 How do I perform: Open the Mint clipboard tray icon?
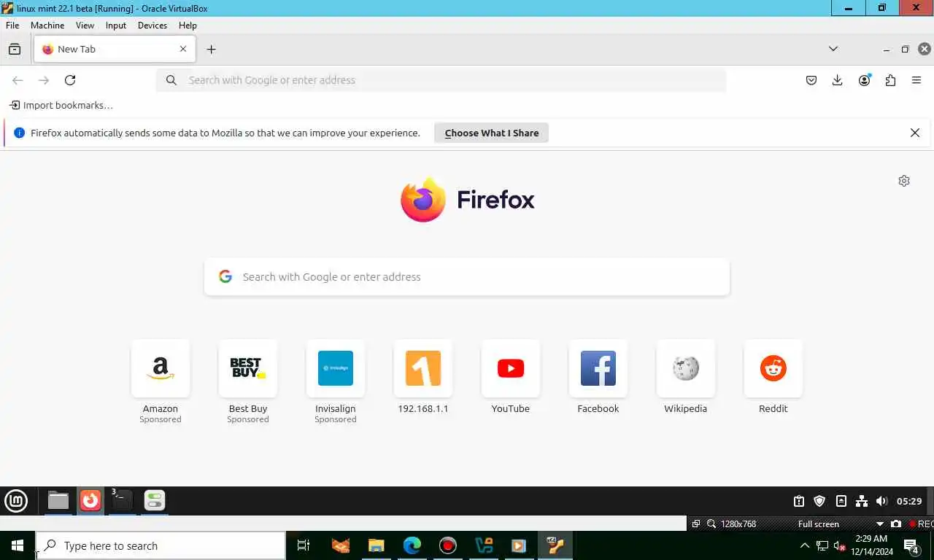pyautogui.click(x=799, y=501)
